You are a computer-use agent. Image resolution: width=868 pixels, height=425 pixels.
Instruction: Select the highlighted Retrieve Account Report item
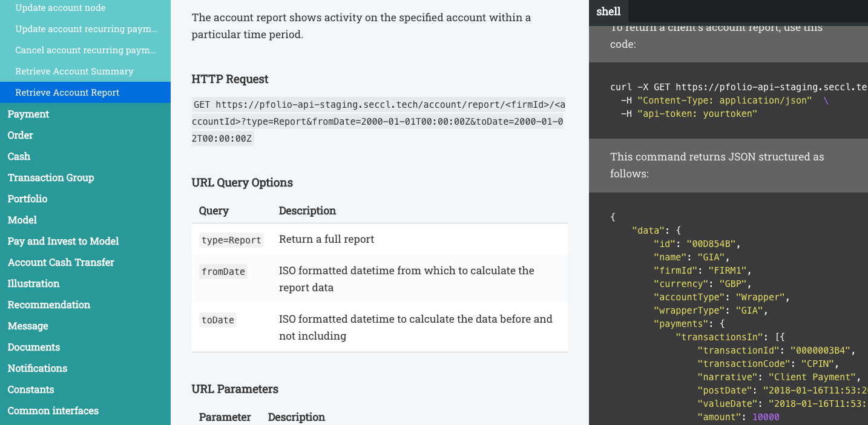[67, 93]
